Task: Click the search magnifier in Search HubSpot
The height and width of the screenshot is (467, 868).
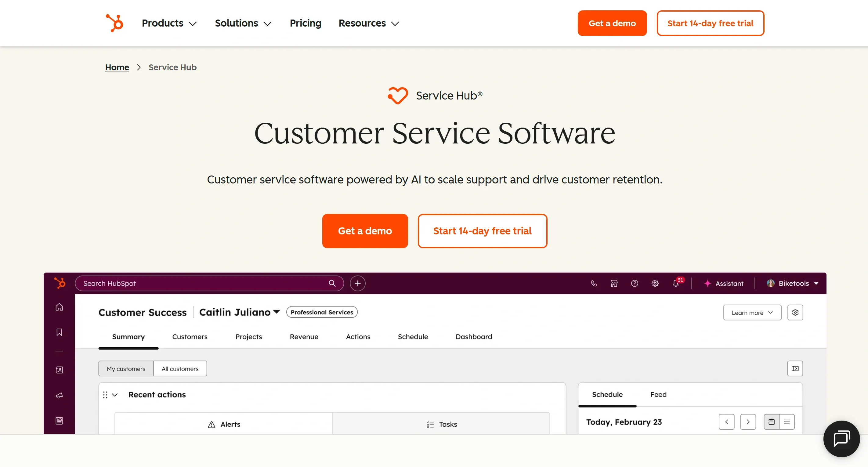Action: pos(332,283)
